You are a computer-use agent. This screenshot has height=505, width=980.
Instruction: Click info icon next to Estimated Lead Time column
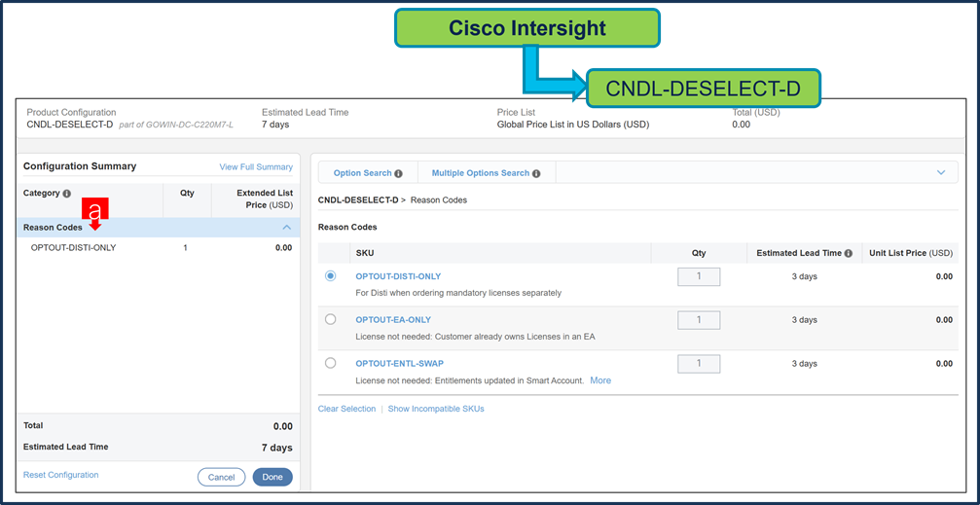[848, 253]
